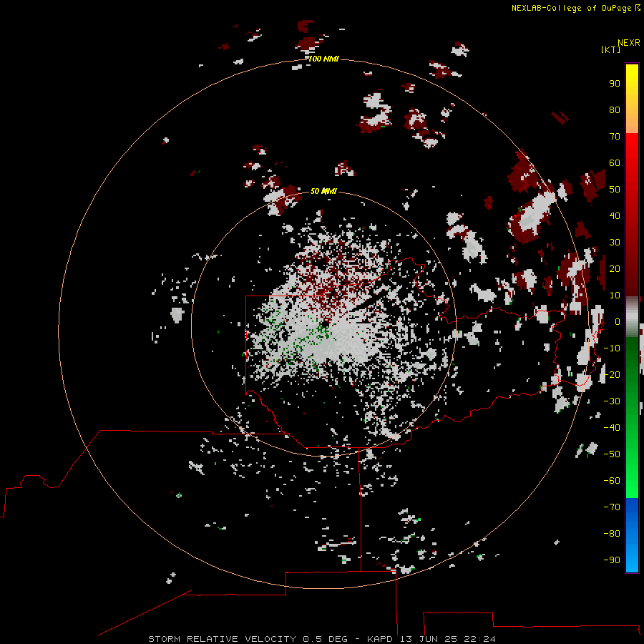Click the 20 value on the velocity scale
Screen dimensions: 644x644
(x=615, y=268)
